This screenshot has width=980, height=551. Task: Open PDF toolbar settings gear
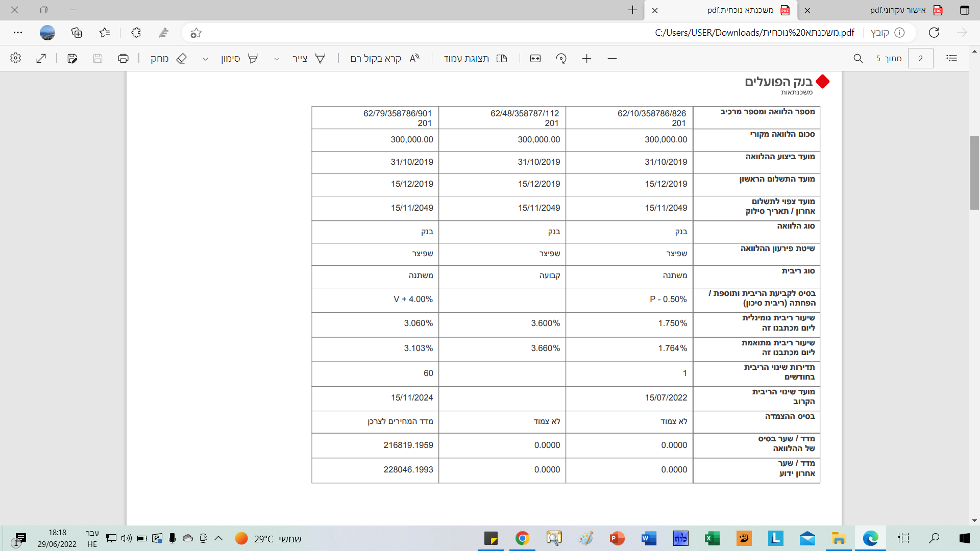pyautogui.click(x=15, y=59)
